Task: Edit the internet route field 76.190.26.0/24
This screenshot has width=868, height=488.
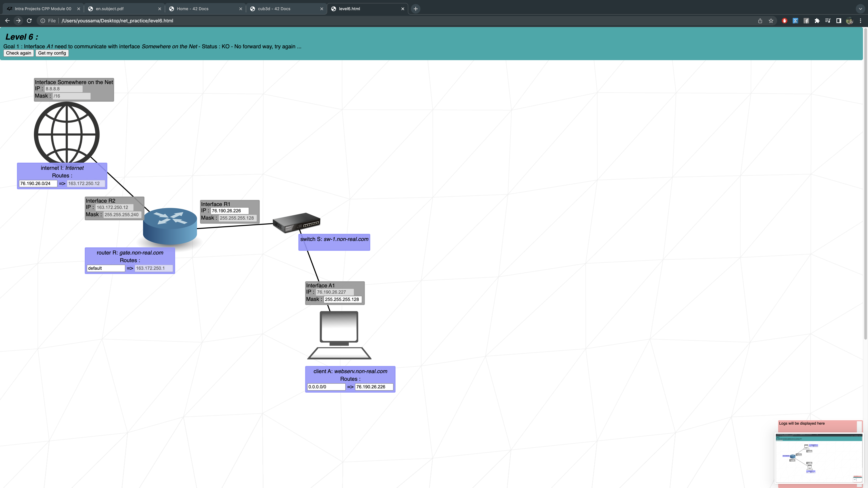Action: pos(38,184)
